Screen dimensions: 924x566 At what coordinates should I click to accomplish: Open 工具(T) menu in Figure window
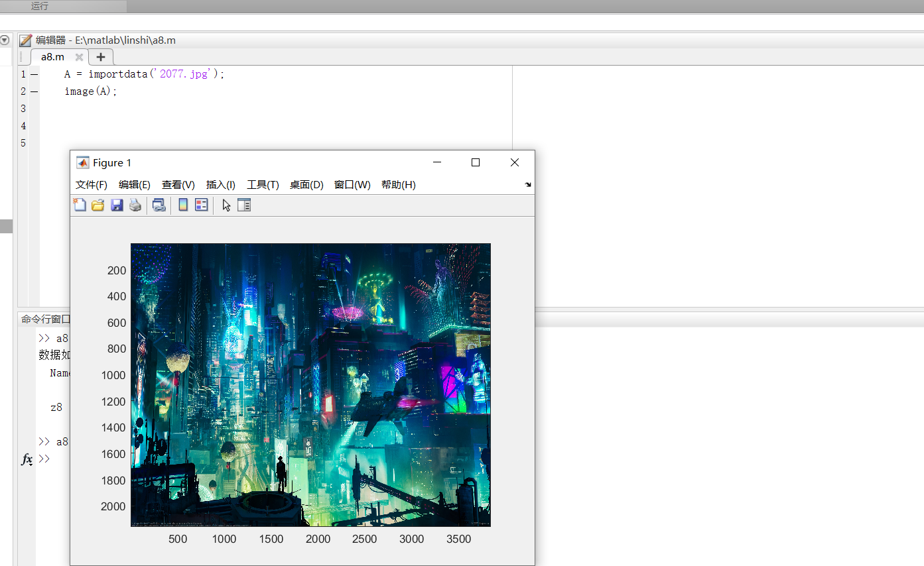pyautogui.click(x=263, y=185)
